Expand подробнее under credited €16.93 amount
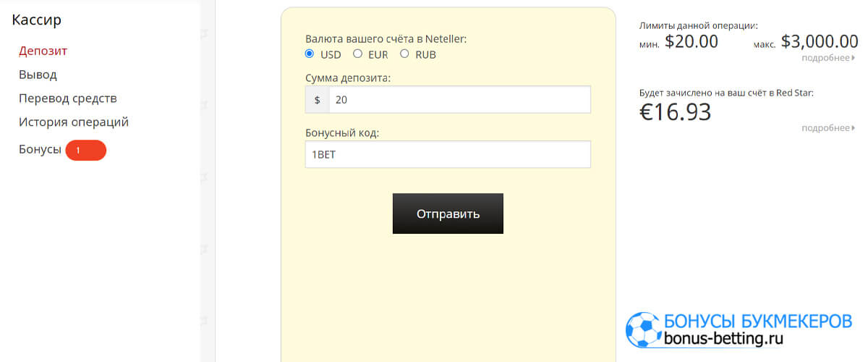868x362 pixels. tap(828, 128)
